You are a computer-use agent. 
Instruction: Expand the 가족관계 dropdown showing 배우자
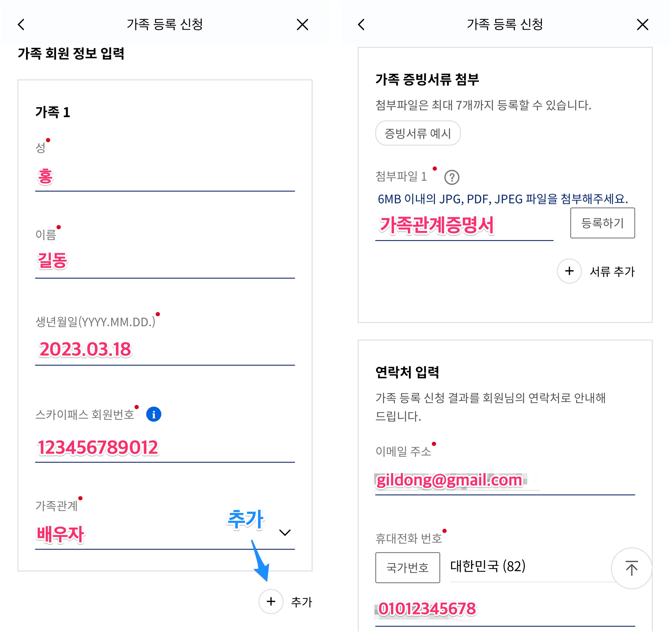pos(284,533)
